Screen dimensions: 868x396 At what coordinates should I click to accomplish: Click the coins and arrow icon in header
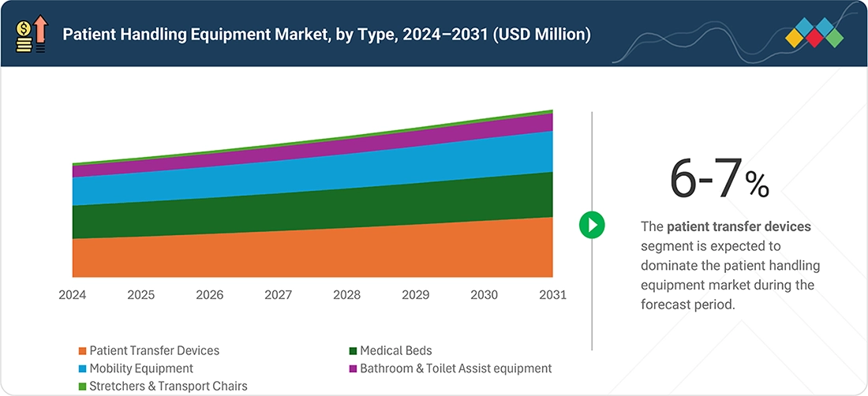pos(32,34)
